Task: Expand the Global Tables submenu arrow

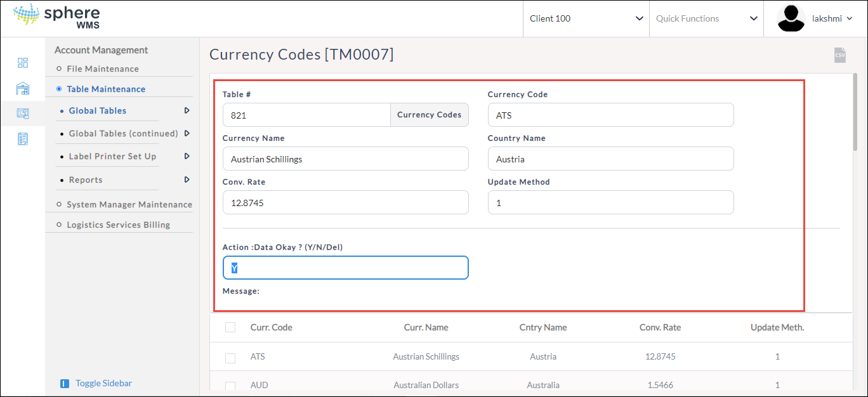Action: (x=187, y=110)
